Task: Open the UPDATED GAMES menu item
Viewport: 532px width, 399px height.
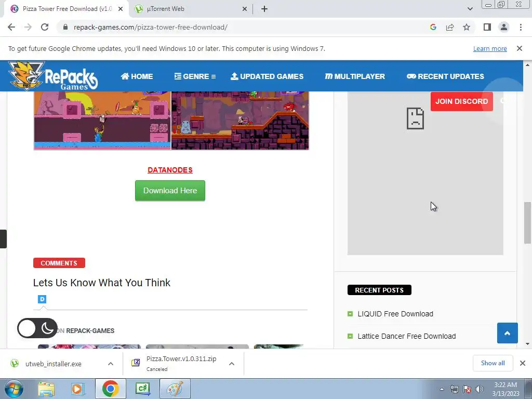Action: click(x=267, y=76)
